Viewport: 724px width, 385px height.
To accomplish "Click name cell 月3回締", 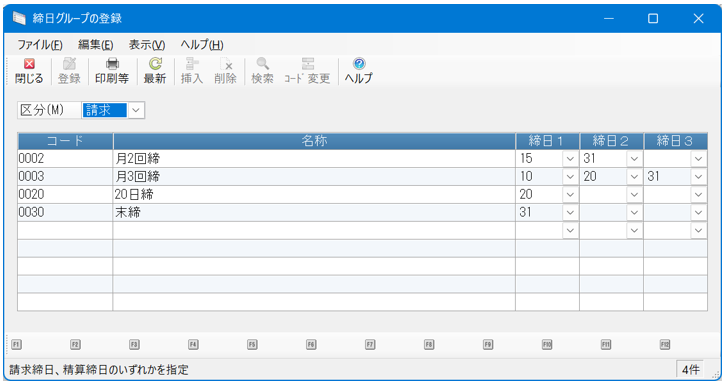I will coord(314,177).
